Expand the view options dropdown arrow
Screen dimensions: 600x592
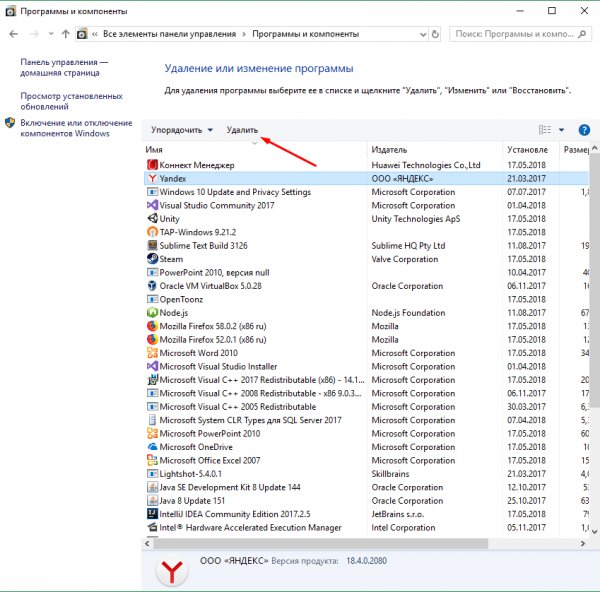[561, 130]
